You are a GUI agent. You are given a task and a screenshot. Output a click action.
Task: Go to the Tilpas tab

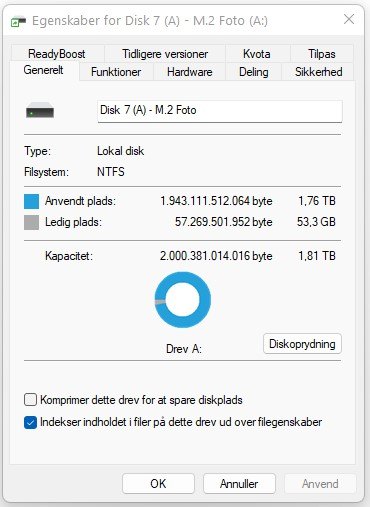pyautogui.click(x=322, y=54)
